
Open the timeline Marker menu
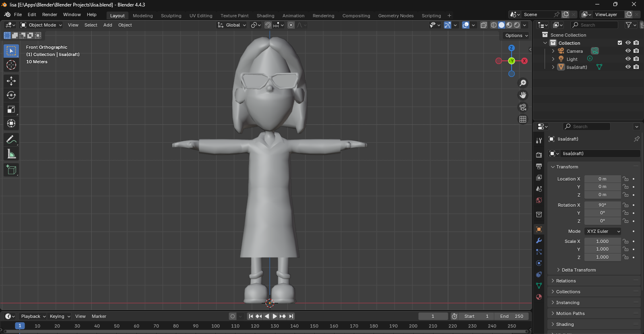(99, 316)
